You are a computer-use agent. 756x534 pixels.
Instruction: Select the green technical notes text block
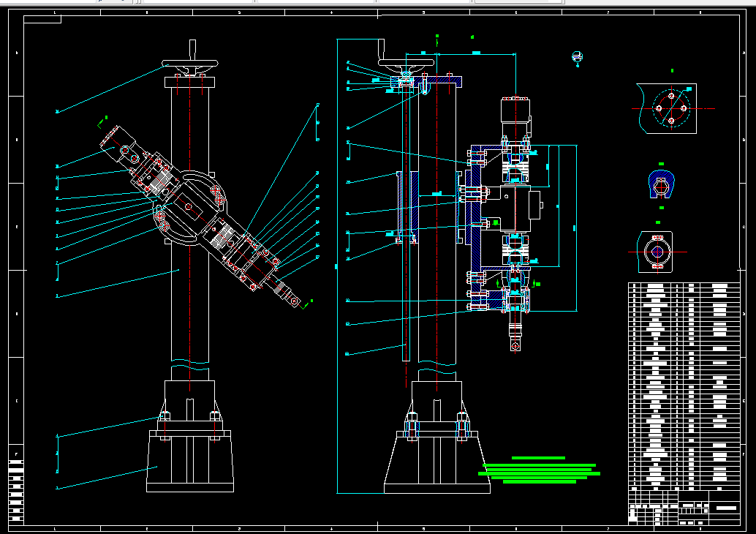pos(539,470)
